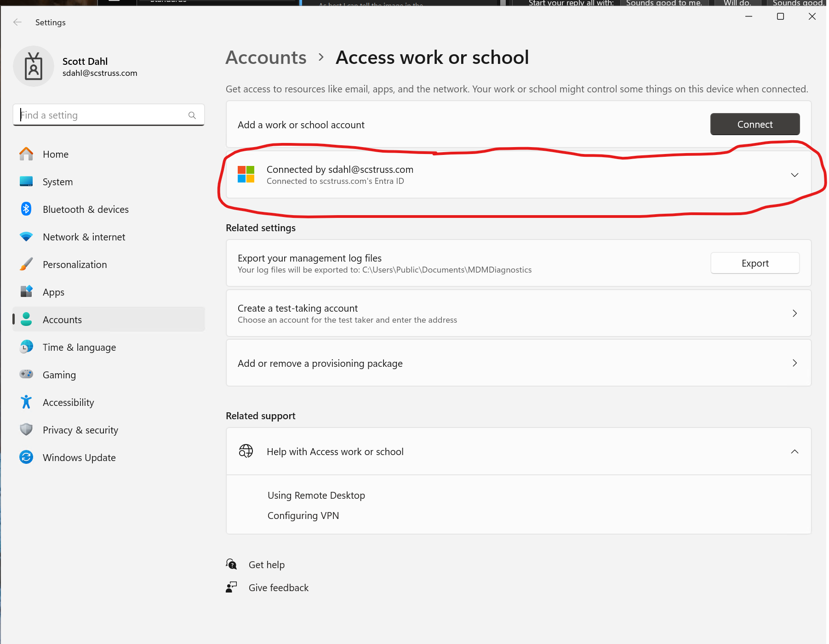The height and width of the screenshot is (644, 829).
Task: Open Bluetooth & devices settings
Action: (109, 209)
